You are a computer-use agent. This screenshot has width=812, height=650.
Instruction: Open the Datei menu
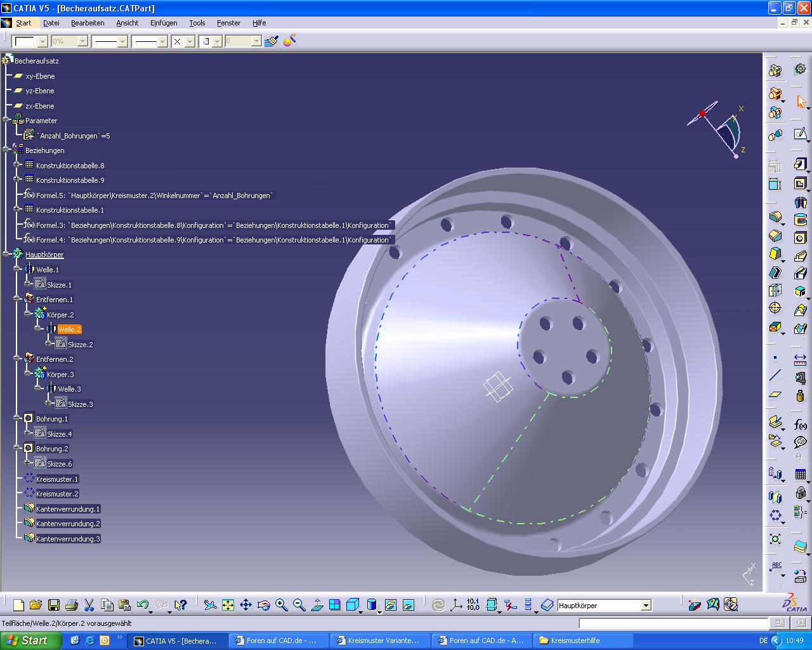click(x=51, y=23)
